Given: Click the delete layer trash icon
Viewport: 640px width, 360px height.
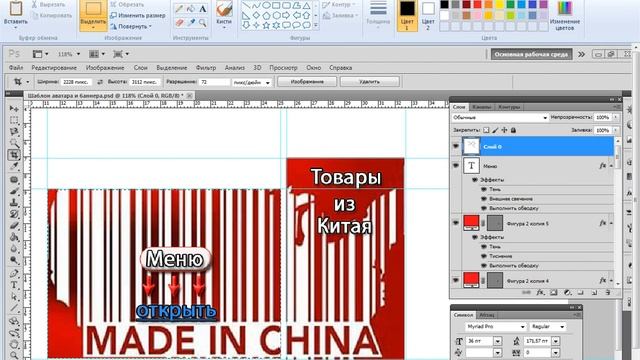Looking at the screenshot, I should (608, 293).
